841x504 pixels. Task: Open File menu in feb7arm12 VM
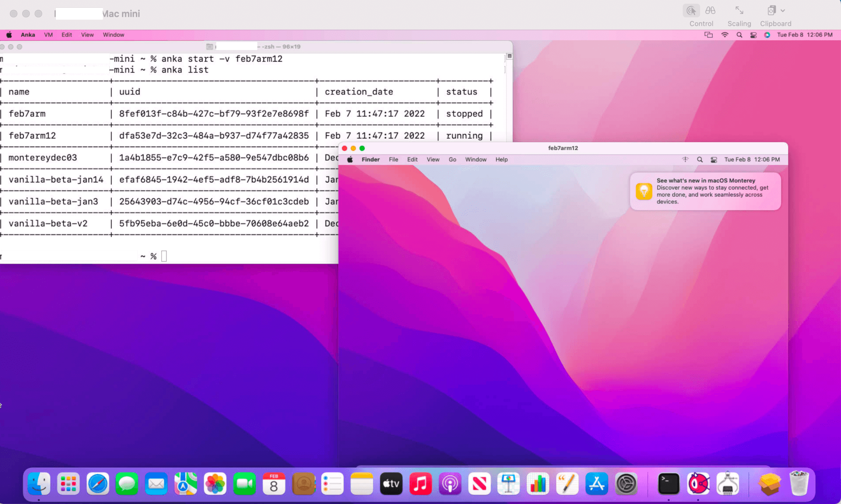click(x=393, y=160)
